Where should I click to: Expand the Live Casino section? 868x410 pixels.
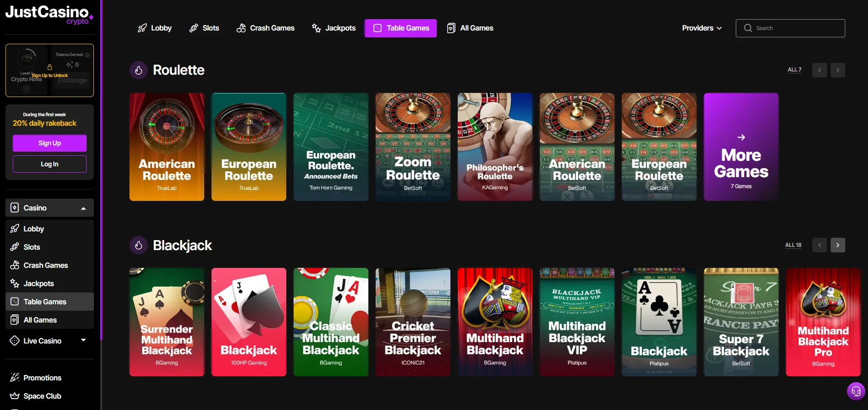[83, 340]
